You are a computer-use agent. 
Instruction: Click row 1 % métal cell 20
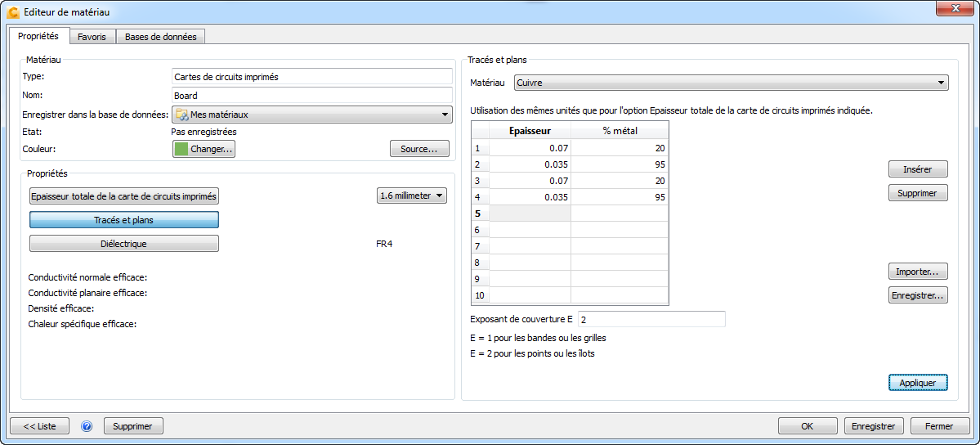click(620, 148)
